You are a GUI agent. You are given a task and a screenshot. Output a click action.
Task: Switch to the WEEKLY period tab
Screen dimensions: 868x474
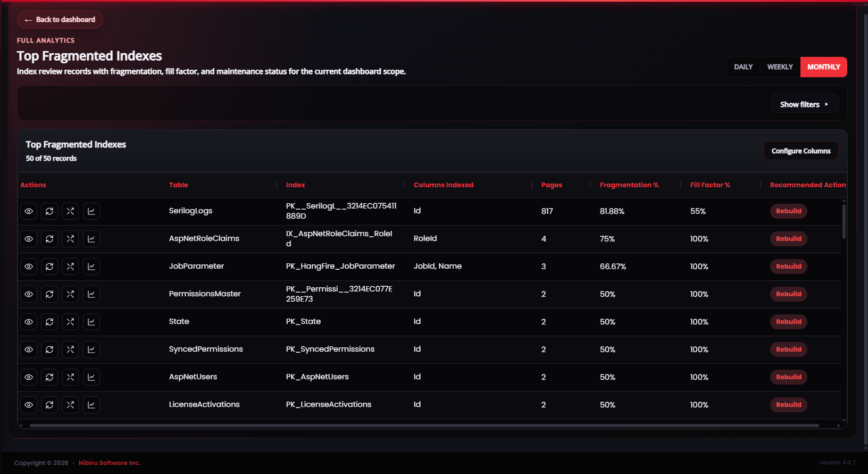780,67
